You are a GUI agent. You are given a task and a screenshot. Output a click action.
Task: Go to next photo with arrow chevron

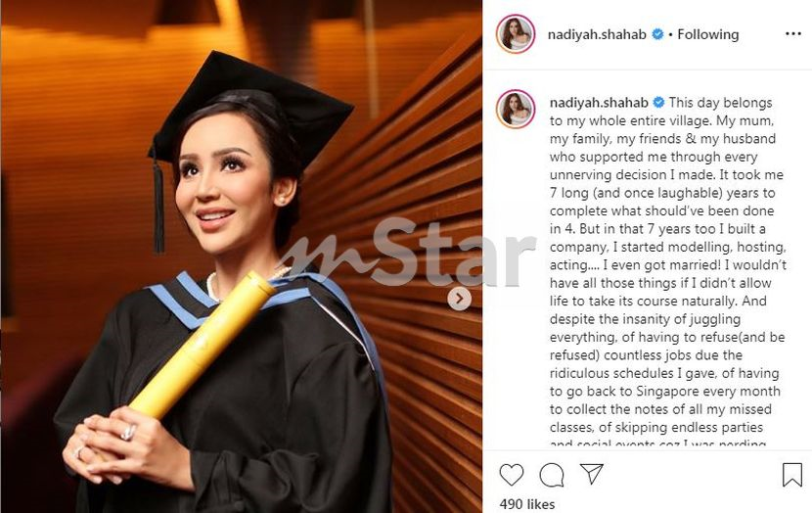point(460,299)
